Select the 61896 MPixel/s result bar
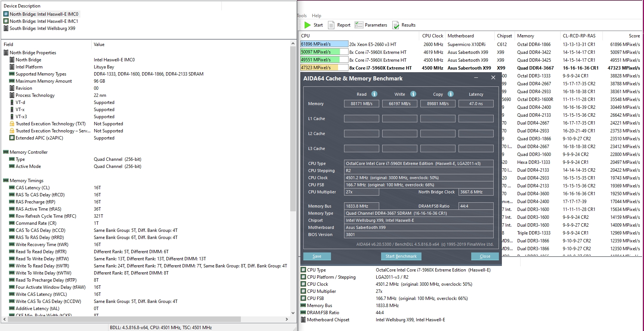Screen dimensions: 644x331 pyautogui.click(x=324, y=44)
